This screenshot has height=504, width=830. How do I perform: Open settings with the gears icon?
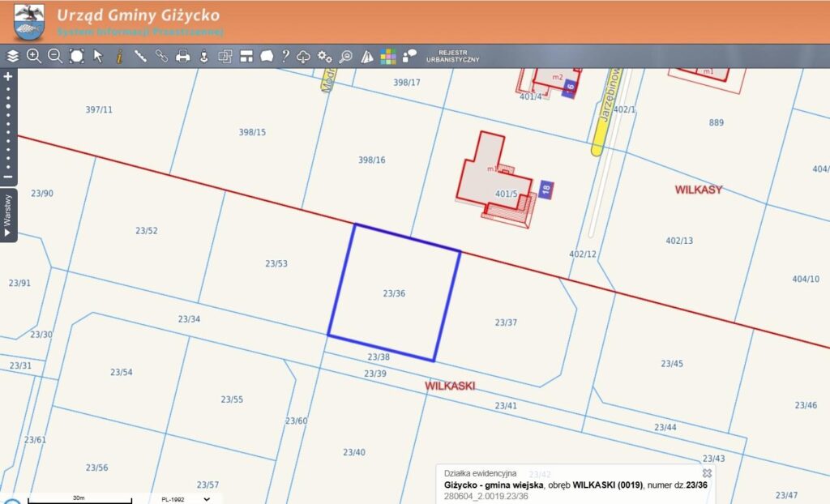pos(324,56)
